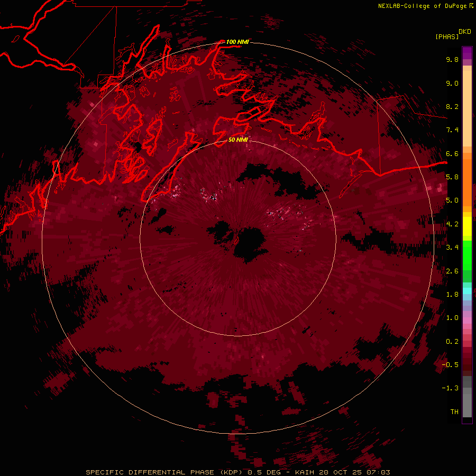Click the 5.0 value on the color scale
The width and height of the screenshot is (476, 476).
click(452, 200)
